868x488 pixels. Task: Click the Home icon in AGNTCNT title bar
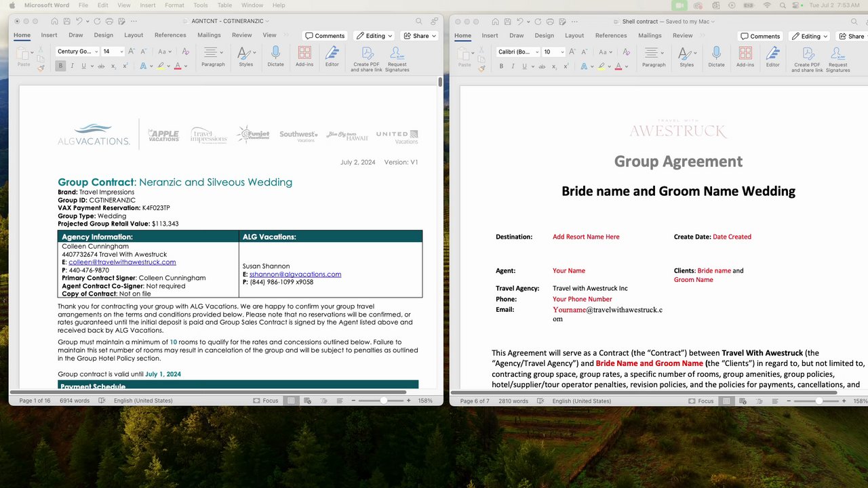coord(54,22)
